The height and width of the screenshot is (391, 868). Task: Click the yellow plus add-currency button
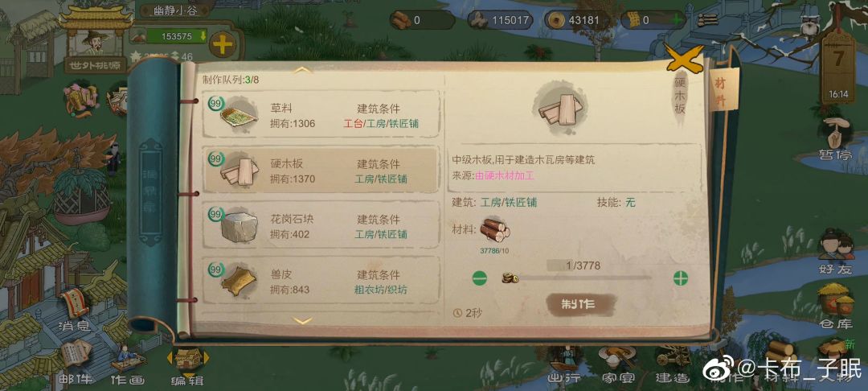point(223,46)
